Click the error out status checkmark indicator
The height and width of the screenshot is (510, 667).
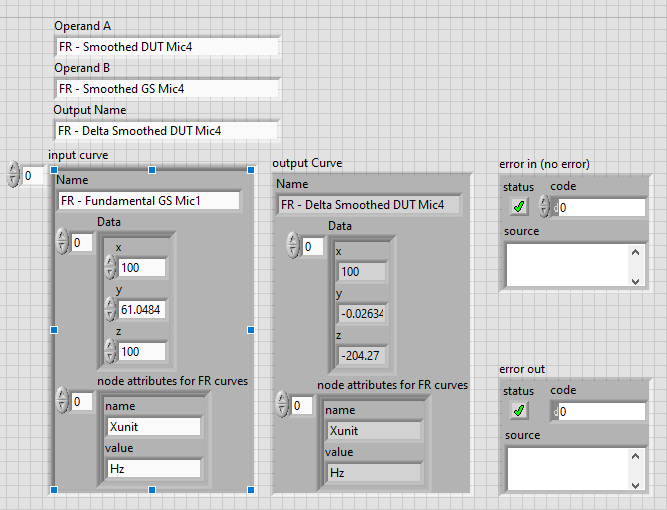pos(519,411)
